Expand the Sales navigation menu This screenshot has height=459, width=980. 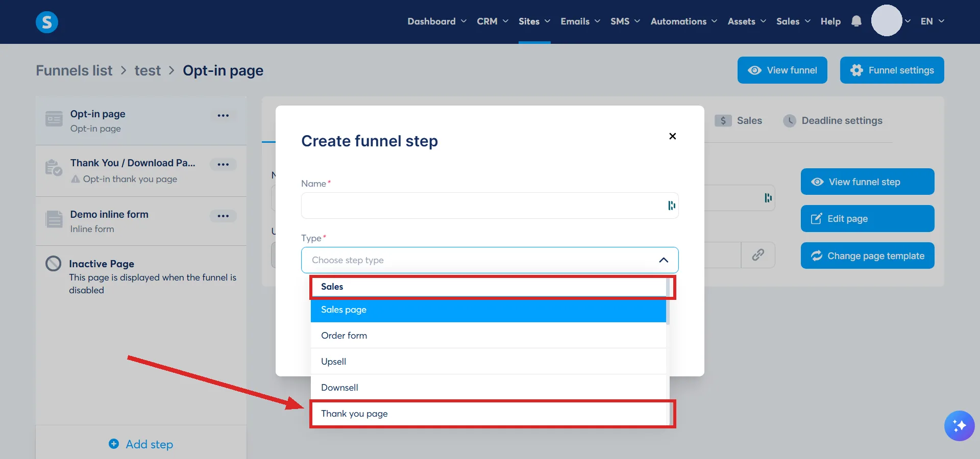pos(793,21)
